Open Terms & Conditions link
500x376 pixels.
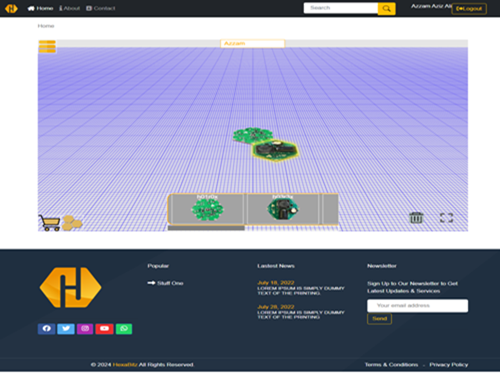click(391, 365)
